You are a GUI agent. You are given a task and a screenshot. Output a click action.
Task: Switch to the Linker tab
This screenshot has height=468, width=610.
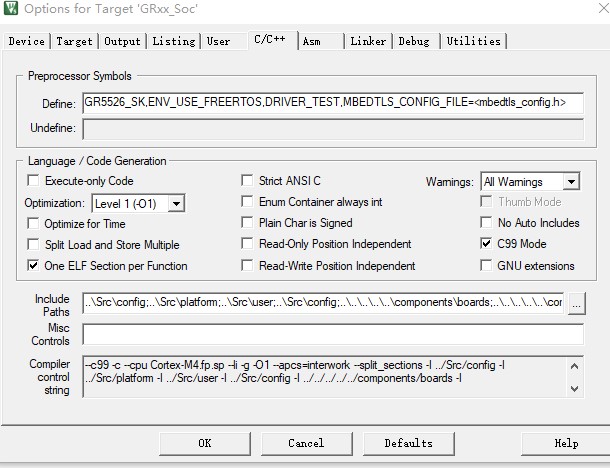[x=368, y=41]
